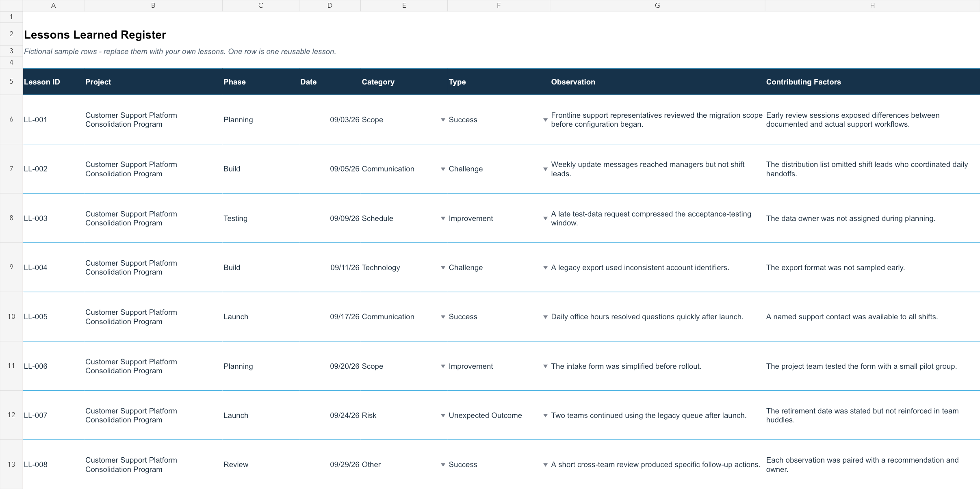Select the LL-007 cell
This screenshot has width=980, height=489.
pos(53,415)
